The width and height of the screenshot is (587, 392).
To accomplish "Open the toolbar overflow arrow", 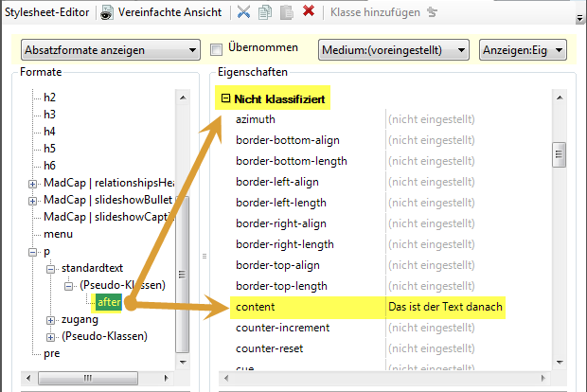I will coord(578,17).
